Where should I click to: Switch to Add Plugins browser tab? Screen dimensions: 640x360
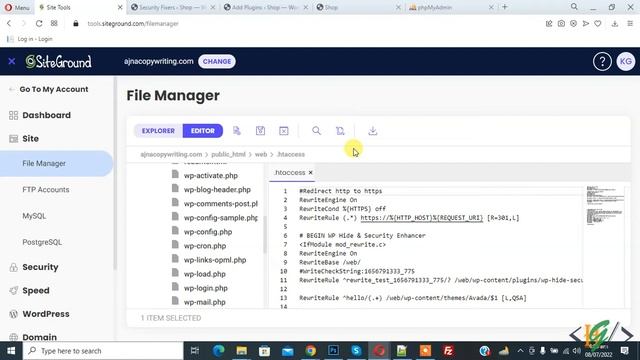(265, 7)
